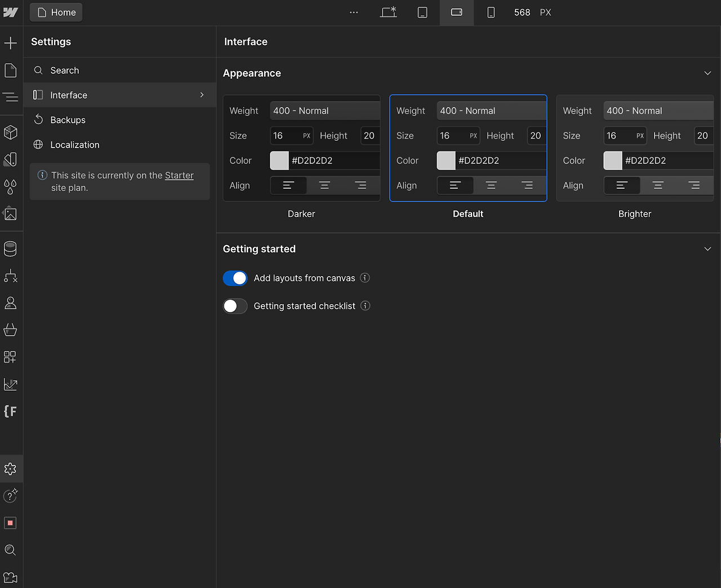This screenshot has height=588, width=721.
Task: Select center align in the Default card
Action: [x=491, y=185]
